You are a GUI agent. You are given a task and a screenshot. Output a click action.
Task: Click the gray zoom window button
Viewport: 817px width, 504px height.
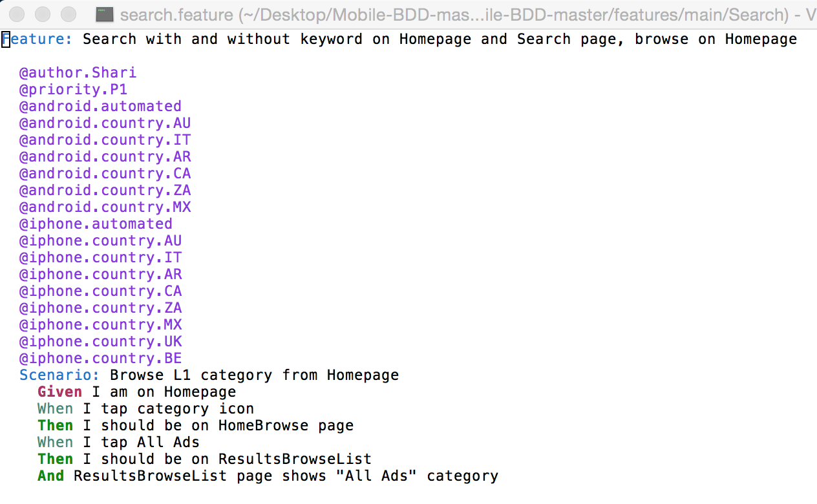pos(67,14)
